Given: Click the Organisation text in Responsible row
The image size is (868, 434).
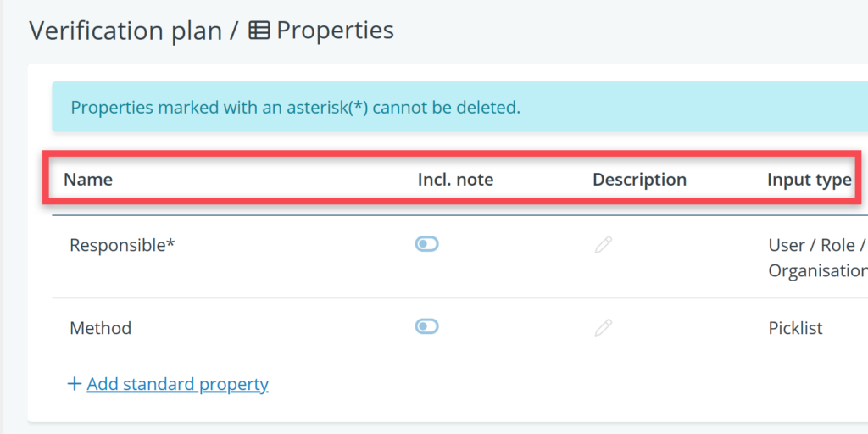Looking at the screenshot, I should click(x=816, y=271).
